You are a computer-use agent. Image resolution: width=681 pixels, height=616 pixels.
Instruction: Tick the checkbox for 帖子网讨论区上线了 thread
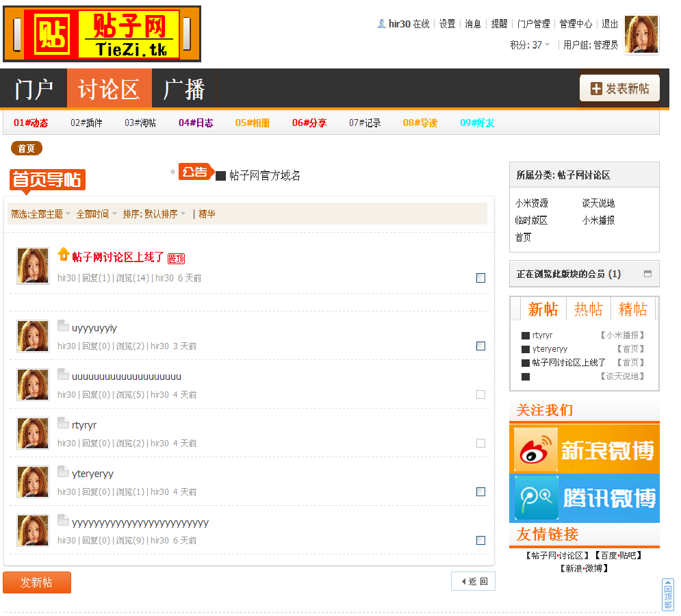(x=480, y=278)
